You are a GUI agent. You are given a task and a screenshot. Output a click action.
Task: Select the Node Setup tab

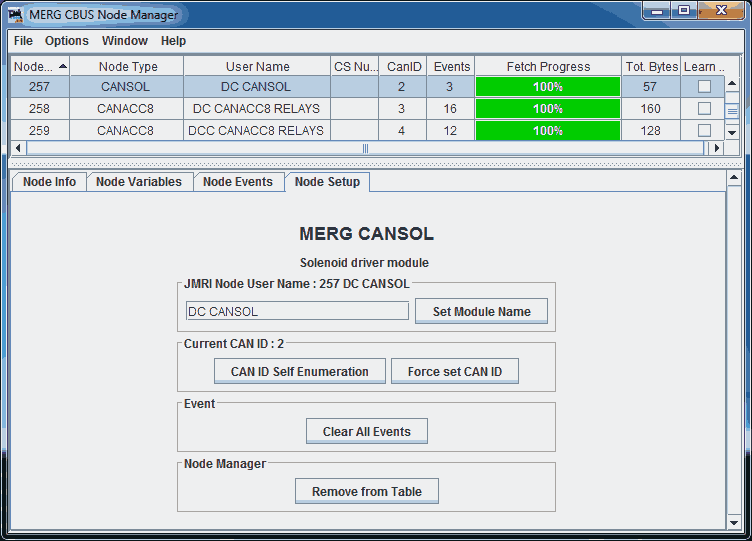click(328, 182)
